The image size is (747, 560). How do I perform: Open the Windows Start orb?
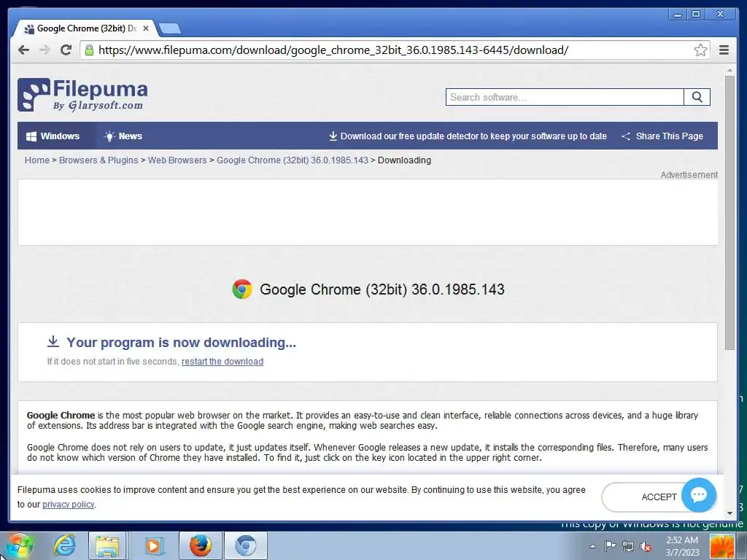(19, 545)
